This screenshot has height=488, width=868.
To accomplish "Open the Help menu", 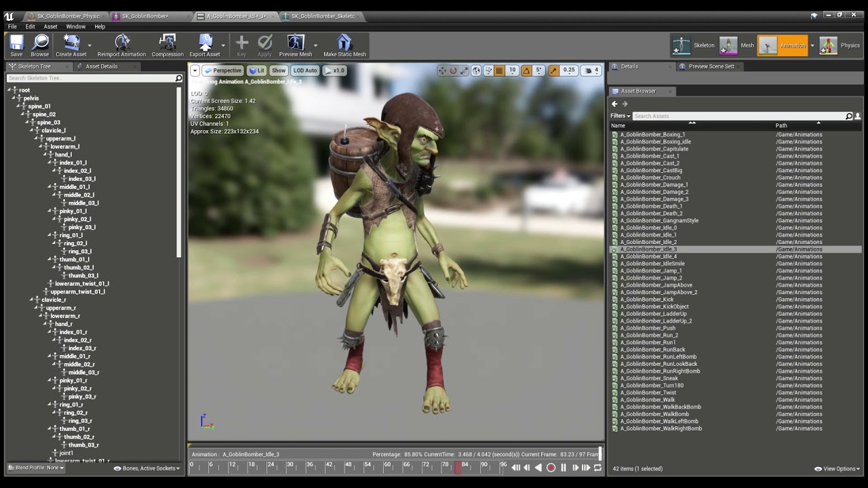I will pyautogui.click(x=100, y=26).
